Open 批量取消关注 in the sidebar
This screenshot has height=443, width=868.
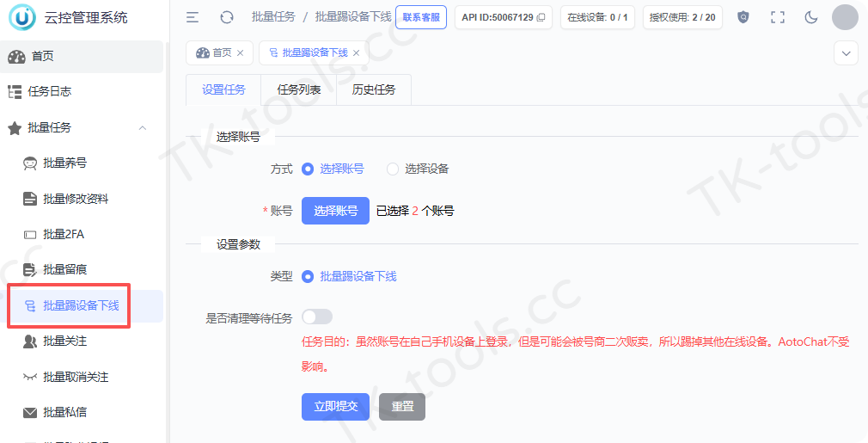point(82,377)
